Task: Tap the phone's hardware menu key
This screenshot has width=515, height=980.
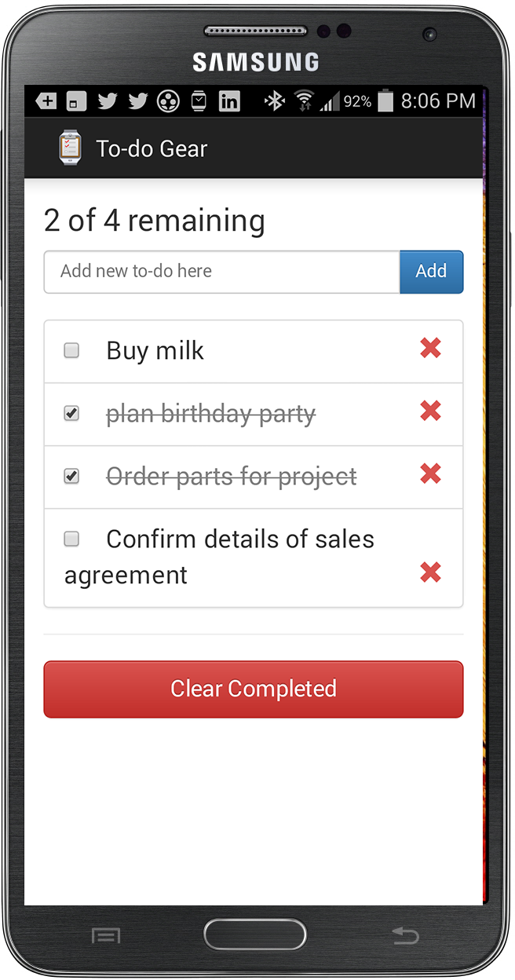Action: tap(106, 935)
